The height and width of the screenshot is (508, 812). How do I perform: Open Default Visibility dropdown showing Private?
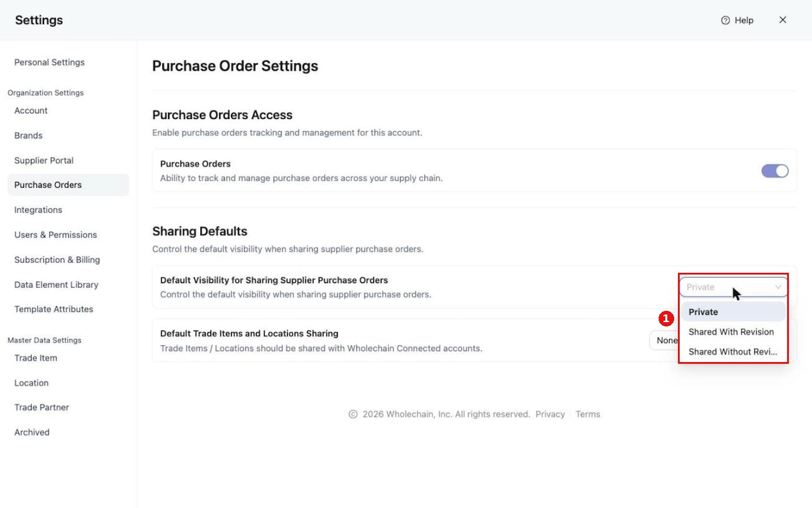tap(733, 287)
